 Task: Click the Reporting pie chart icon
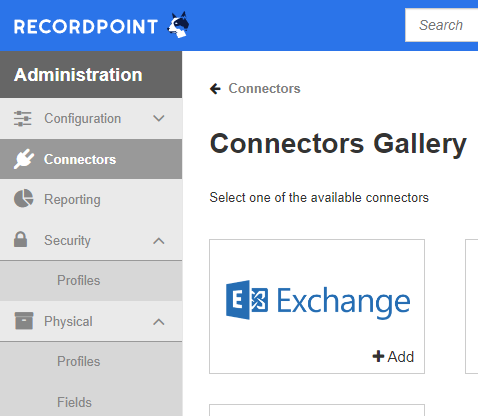click(24, 199)
